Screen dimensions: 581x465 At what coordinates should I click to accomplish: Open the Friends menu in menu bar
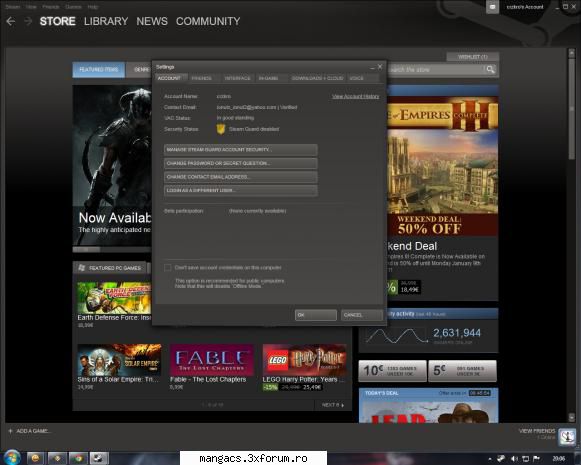click(51, 7)
